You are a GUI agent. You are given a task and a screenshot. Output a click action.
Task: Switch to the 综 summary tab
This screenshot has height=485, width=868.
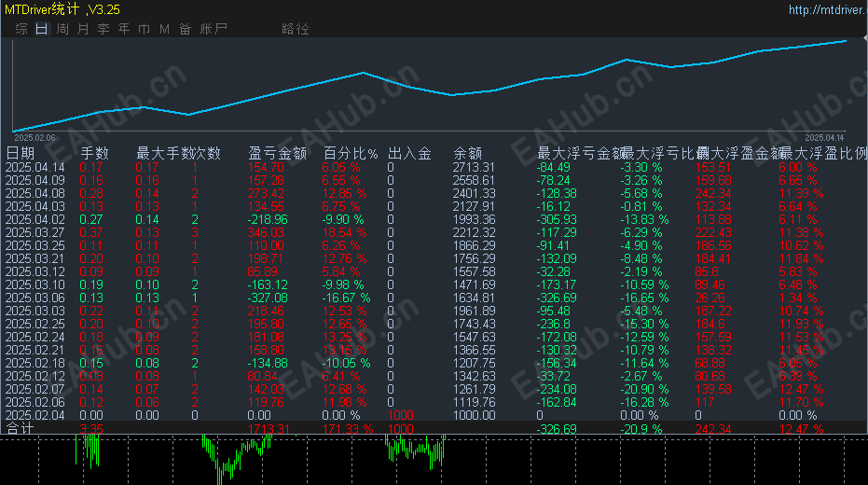tap(21, 29)
